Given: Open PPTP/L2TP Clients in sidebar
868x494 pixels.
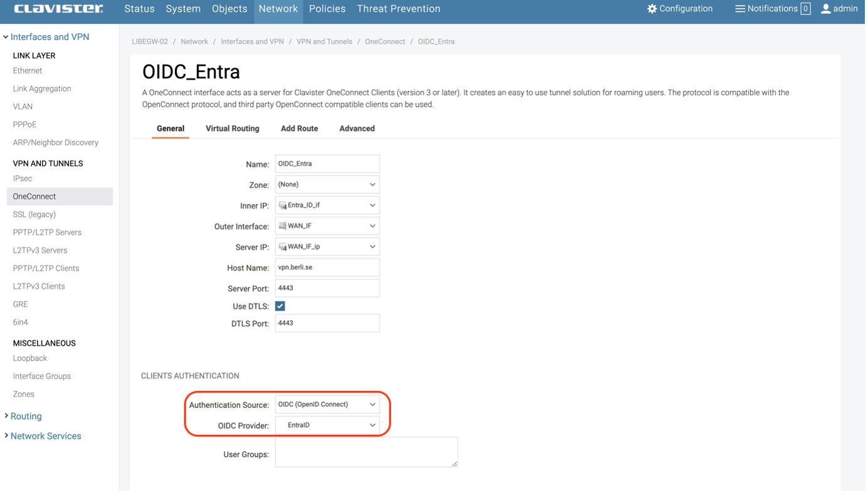Looking at the screenshot, I should coord(46,268).
